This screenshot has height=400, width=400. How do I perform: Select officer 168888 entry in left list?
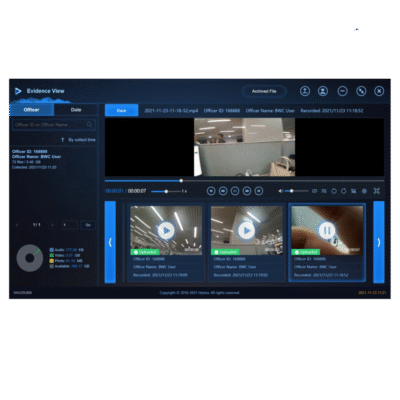coord(54,159)
